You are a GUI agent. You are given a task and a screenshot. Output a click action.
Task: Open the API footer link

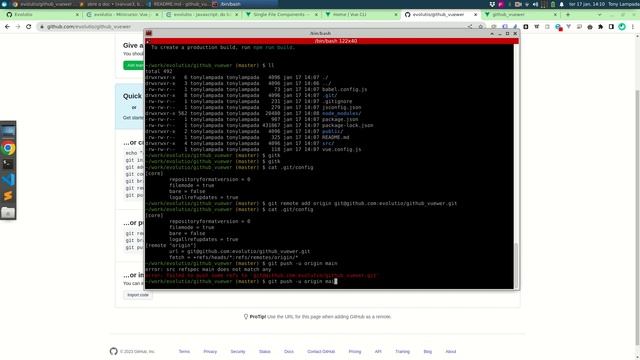tap(378, 351)
